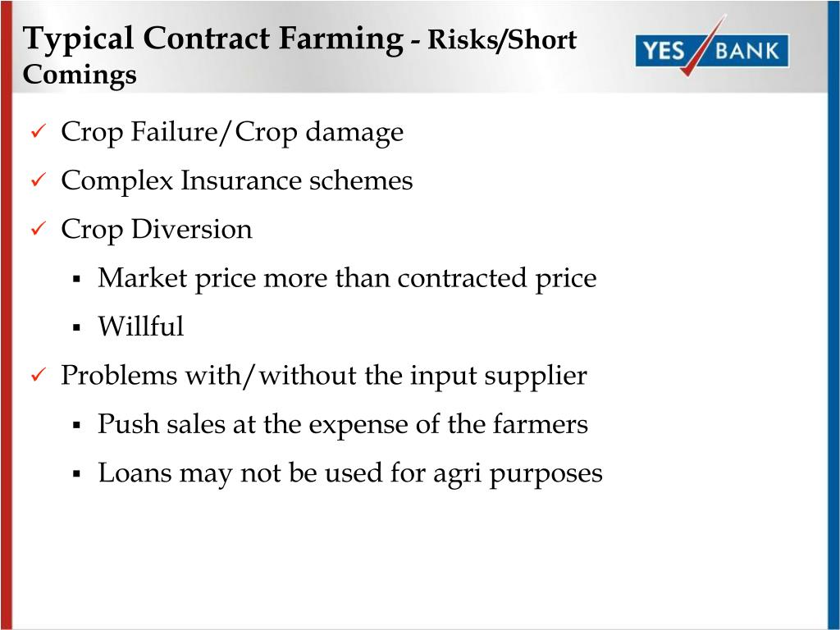The width and height of the screenshot is (840, 630).
Task: Click Market price more than contracted price
Action: pos(347,279)
